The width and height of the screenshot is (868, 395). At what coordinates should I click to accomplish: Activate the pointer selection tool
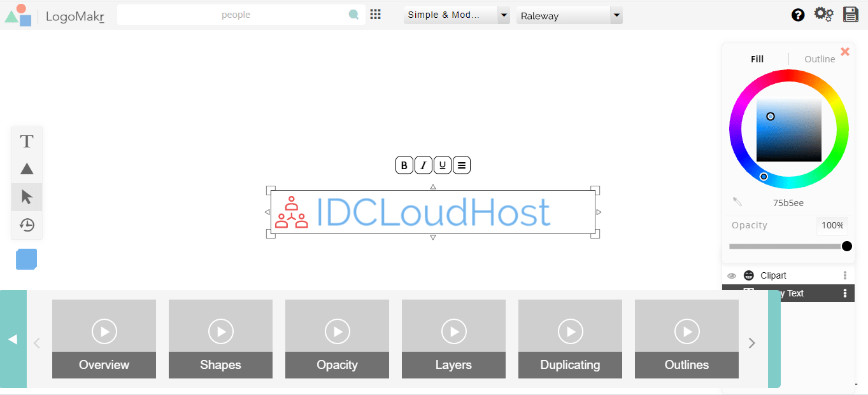(27, 197)
